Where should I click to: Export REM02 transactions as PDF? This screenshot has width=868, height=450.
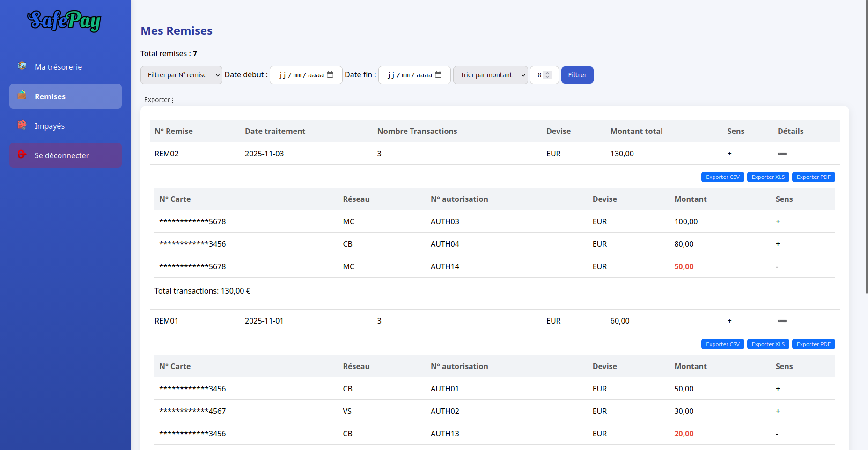point(813,177)
